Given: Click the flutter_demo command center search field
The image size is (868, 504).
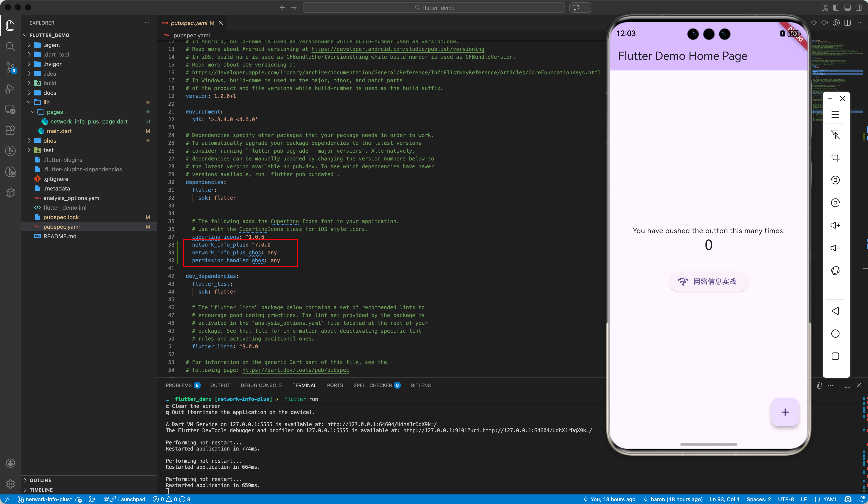Looking at the screenshot, I should pos(434,8).
